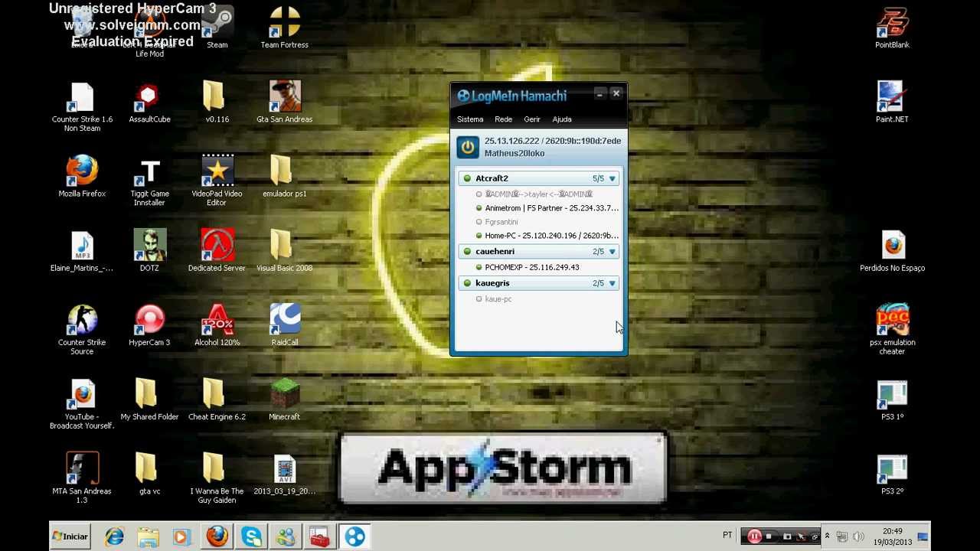Open the My Shared Folder folder
The image size is (980, 551).
click(149, 400)
